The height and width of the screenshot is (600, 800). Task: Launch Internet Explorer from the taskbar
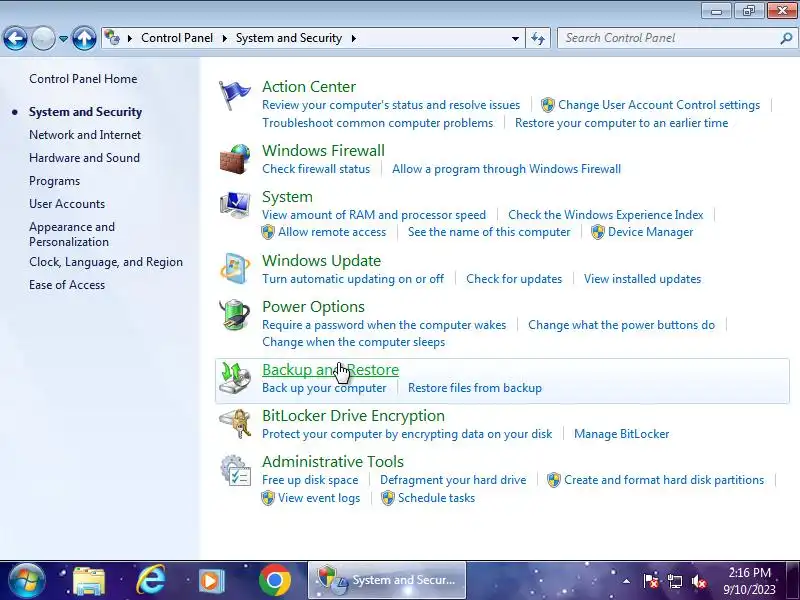point(151,581)
